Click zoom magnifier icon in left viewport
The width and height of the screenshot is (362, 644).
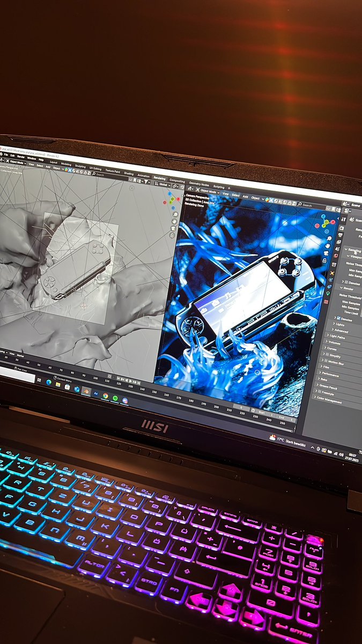point(174,214)
